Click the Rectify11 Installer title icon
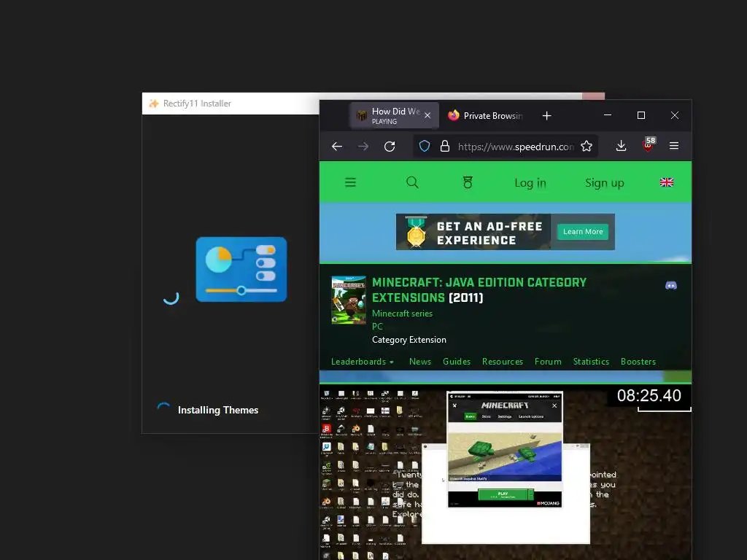The width and height of the screenshot is (747, 560). coord(153,104)
